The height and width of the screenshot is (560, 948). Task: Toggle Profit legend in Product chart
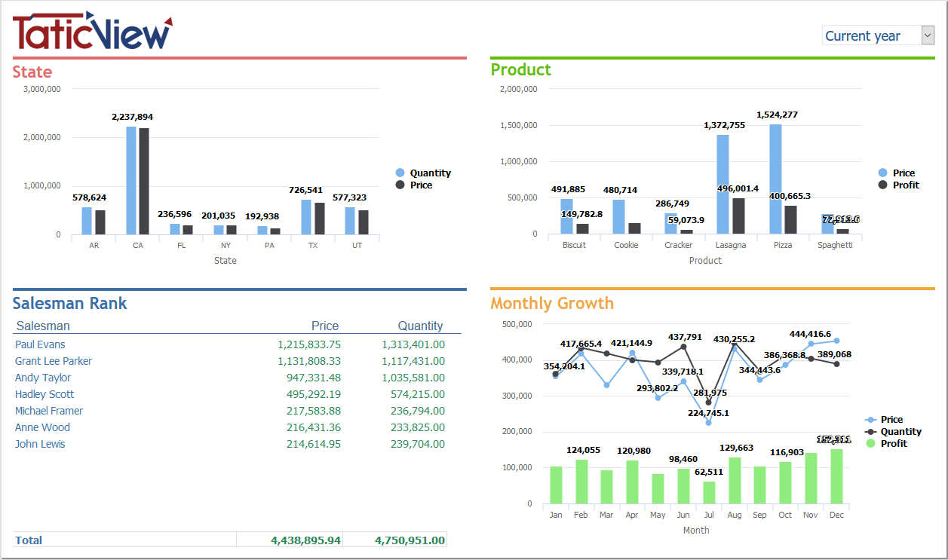coord(906,185)
